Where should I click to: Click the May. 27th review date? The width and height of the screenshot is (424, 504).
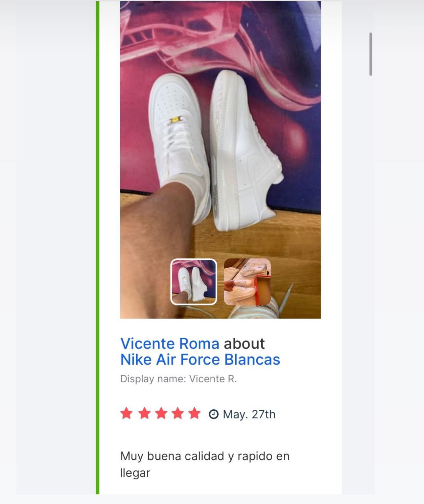pyautogui.click(x=249, y=414)
